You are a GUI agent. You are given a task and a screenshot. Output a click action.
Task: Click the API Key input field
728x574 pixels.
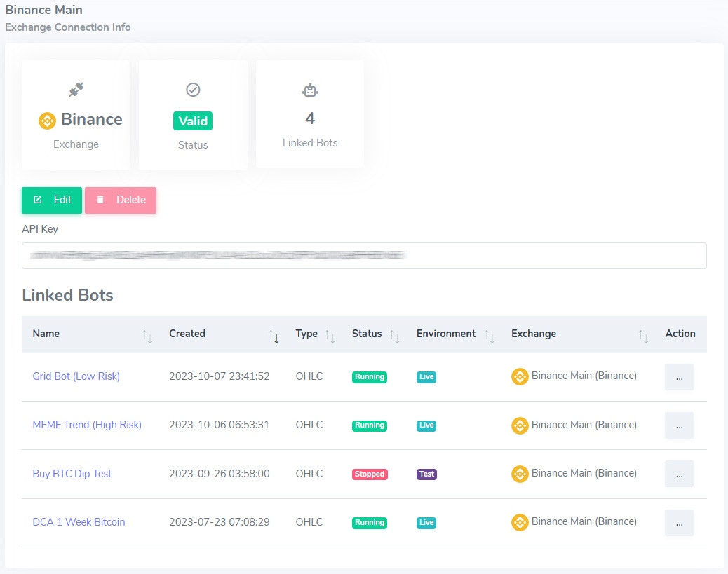coord(364,256)
